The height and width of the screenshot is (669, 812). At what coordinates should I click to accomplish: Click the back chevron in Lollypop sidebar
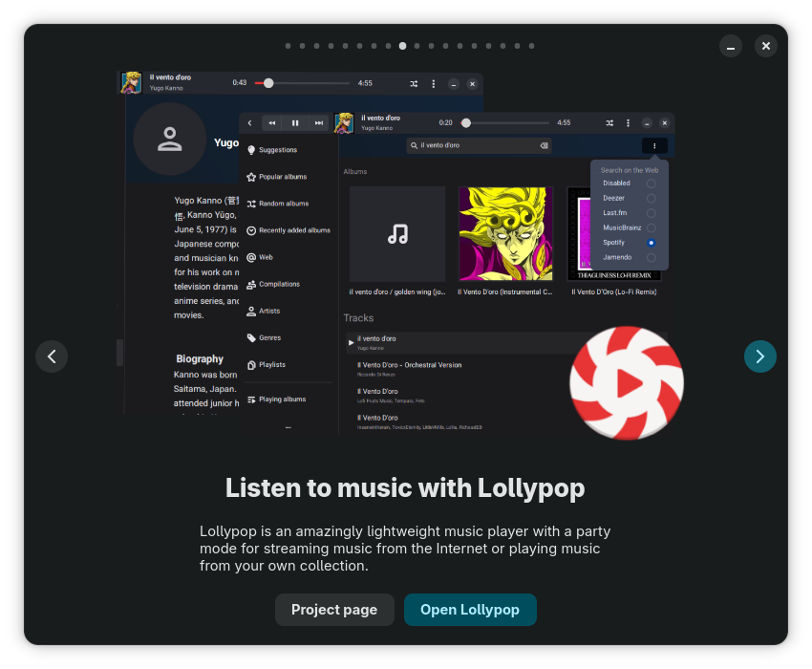click(x=249, y=123)
